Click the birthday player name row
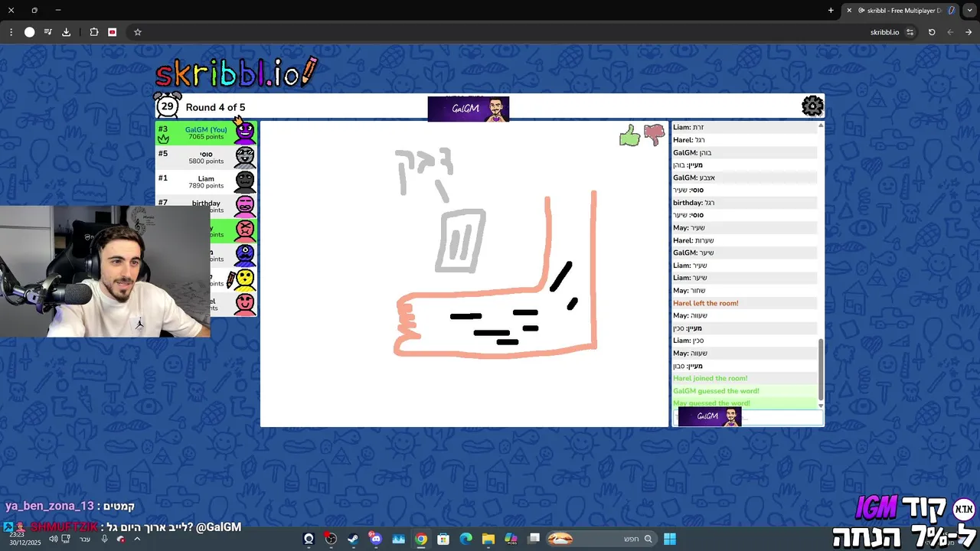 coord(206,202)
